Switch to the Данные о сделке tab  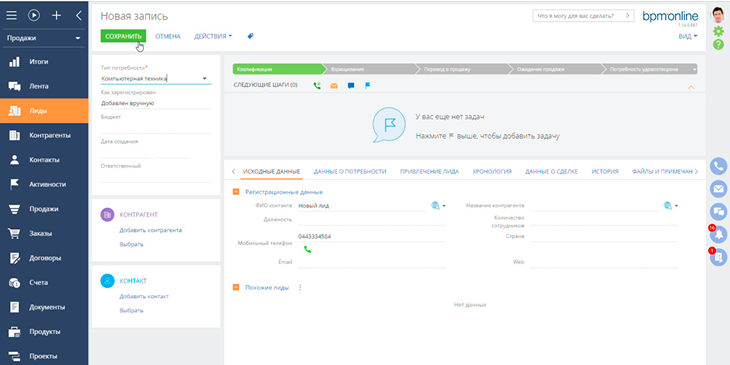(551, 171)
